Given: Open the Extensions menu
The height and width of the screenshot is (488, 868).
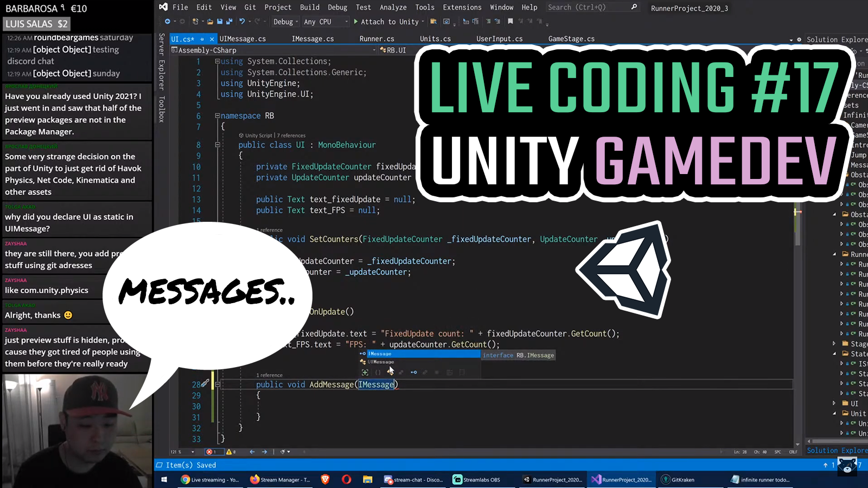Looking at the screenshot, I should tap(462, 7).
